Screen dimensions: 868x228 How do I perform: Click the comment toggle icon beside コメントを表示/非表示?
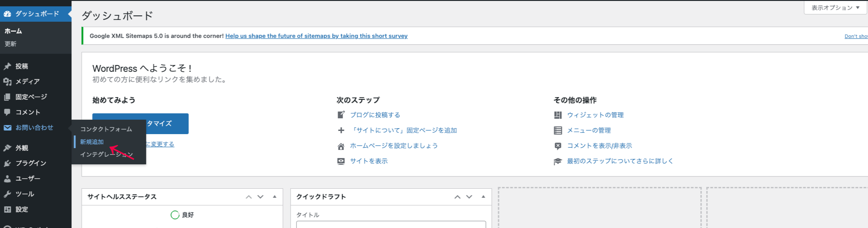558,146
